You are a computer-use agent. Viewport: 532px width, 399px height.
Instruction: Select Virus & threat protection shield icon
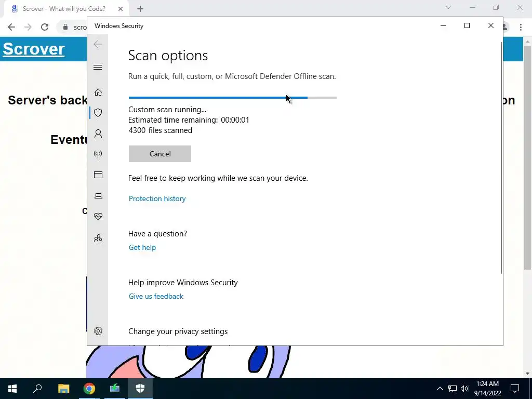tap(98, 113)
